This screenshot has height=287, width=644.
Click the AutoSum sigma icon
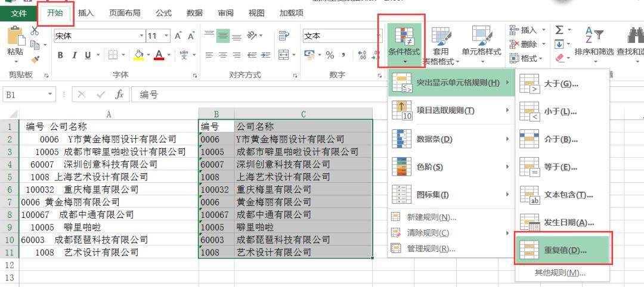(x=559, y=30)
